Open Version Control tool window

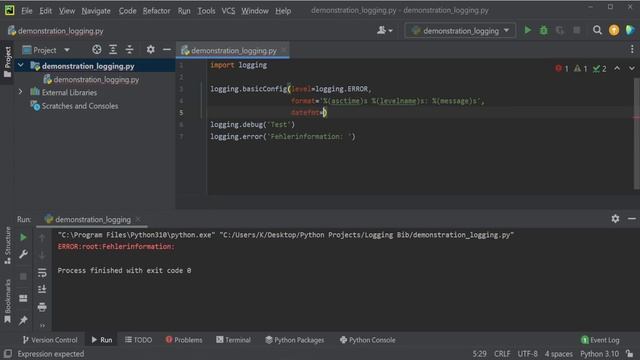click(50, 340)
